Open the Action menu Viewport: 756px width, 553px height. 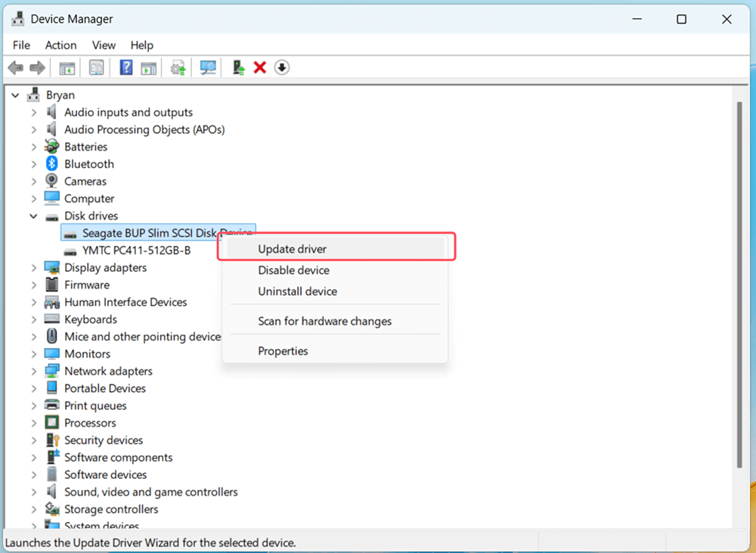click(60, 45)
